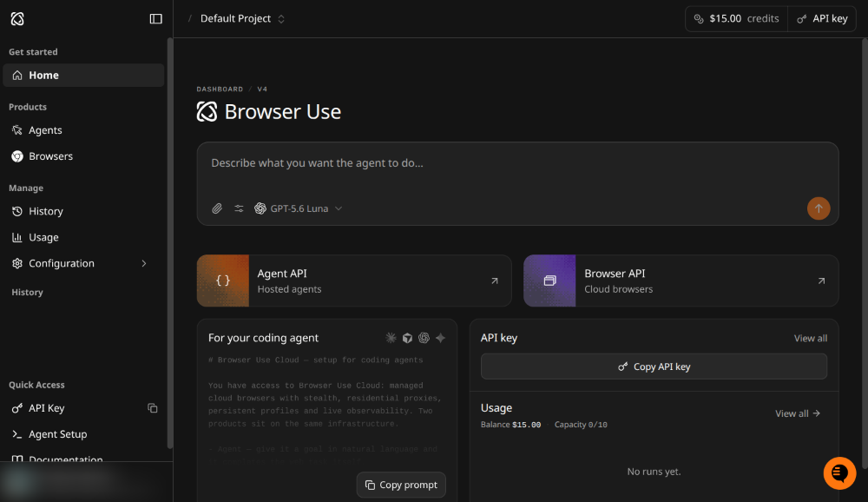
Task: Click the Browsers Chrome icon
Action: (x=17, y=156)
